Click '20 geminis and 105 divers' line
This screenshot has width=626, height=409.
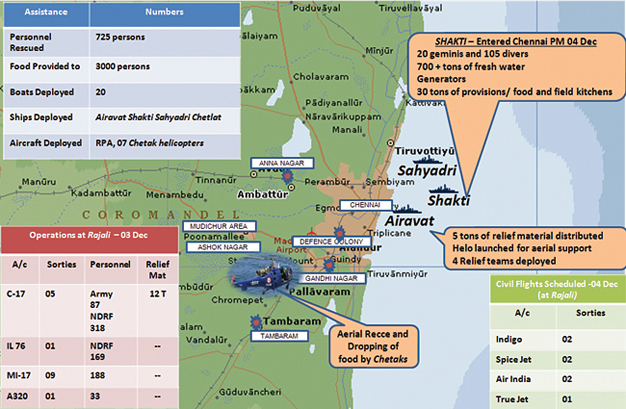tap(472, 54)
